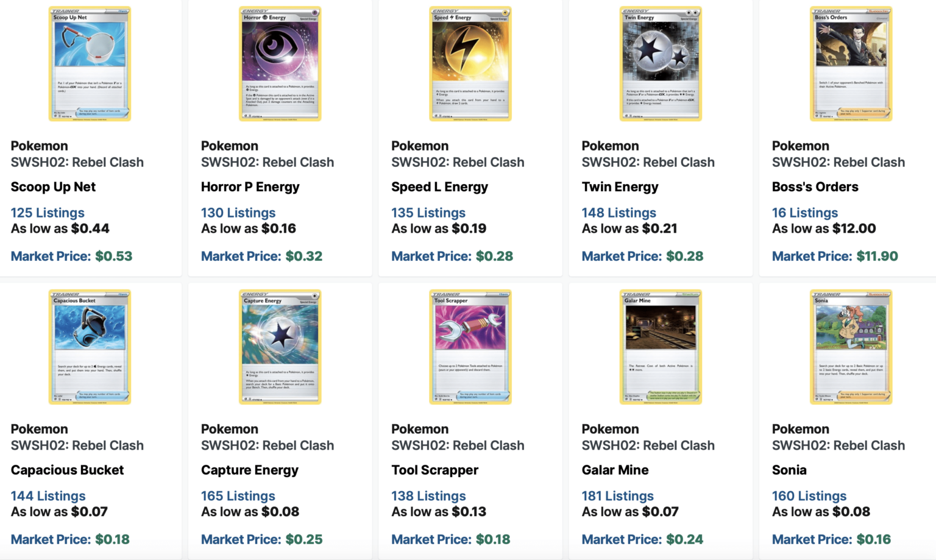
Task: Open the Tool Scrapper card thumbnail
Action: pyautogui.click(x=470, y=347)
